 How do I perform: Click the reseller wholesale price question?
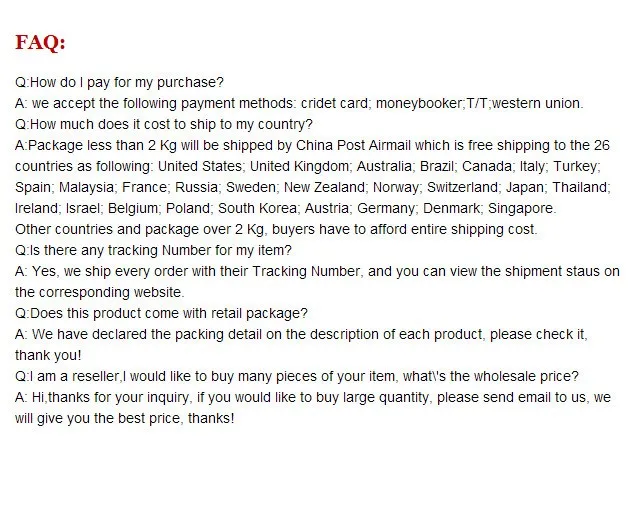[297, 376]
